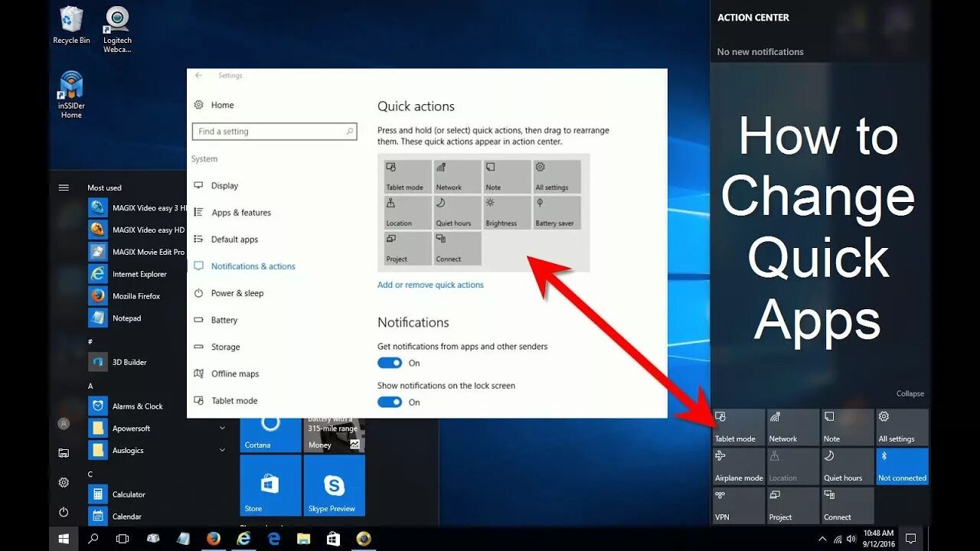Toggle the Bluetooth Not connected tile
Viewport: 980px width, 551px height.
click(x=903, y=466)
